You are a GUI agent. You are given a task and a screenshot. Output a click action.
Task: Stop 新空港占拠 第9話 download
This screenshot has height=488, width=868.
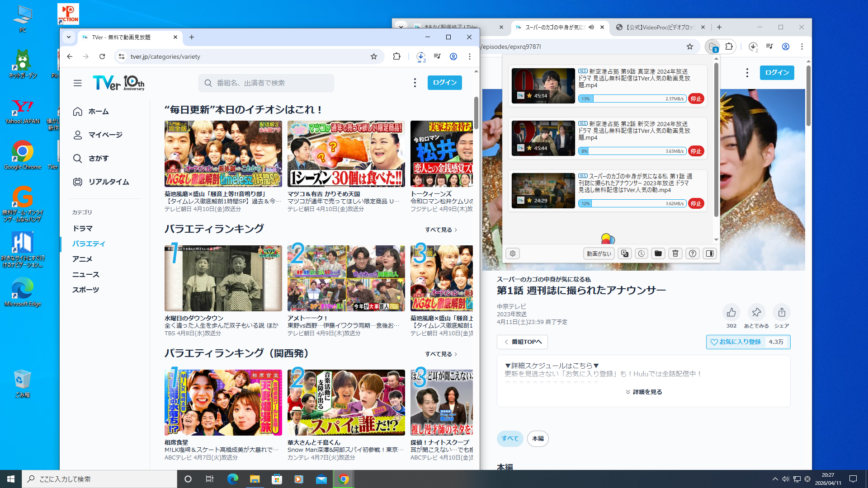[696, 99]
